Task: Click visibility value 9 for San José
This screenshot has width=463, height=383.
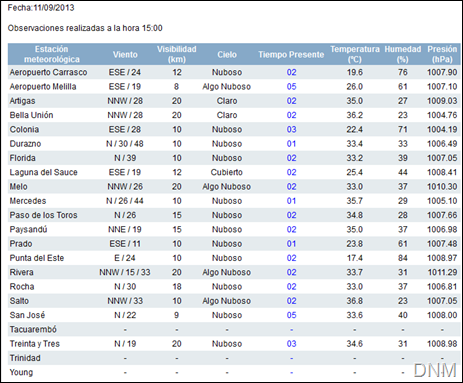Action: pos(176,315)
